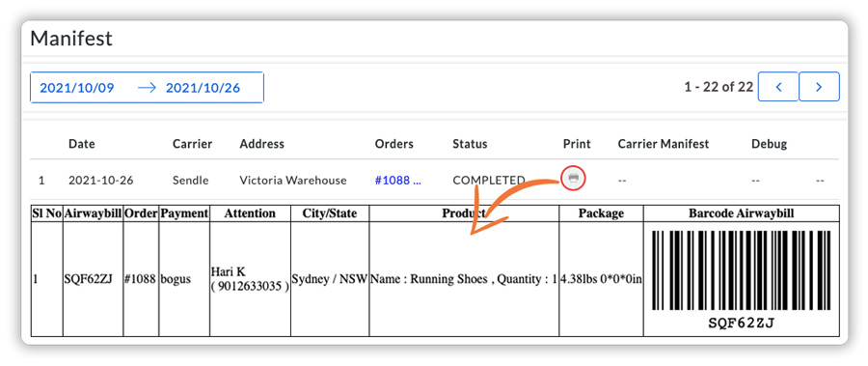
Task: Click the Hari K attention cell
Action: tap(250, 279)
